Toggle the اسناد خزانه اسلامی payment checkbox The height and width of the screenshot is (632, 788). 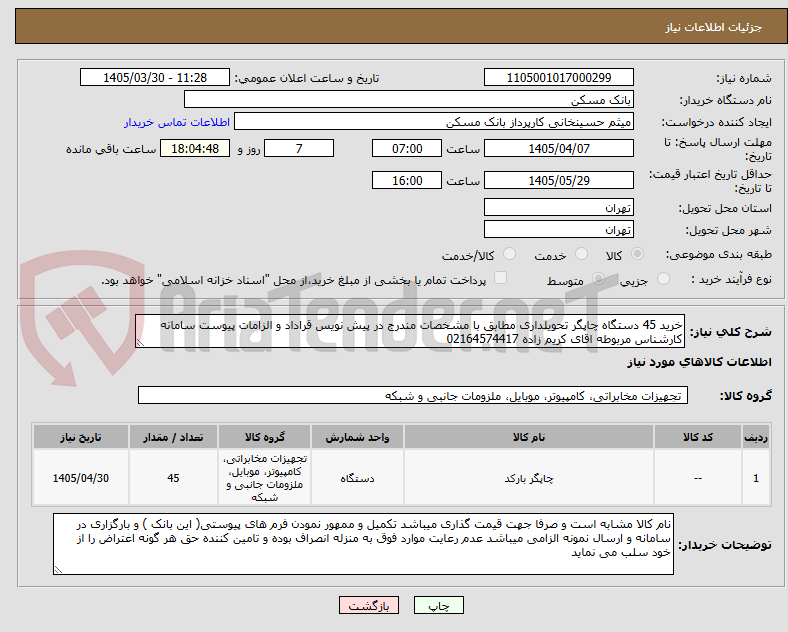pyautogui.click(x=501, y=278)
